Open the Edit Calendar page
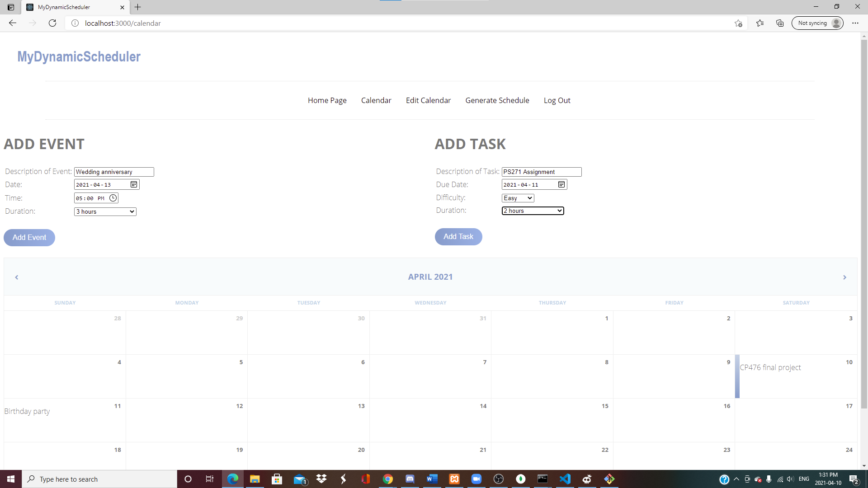 [x=428, y=100]
